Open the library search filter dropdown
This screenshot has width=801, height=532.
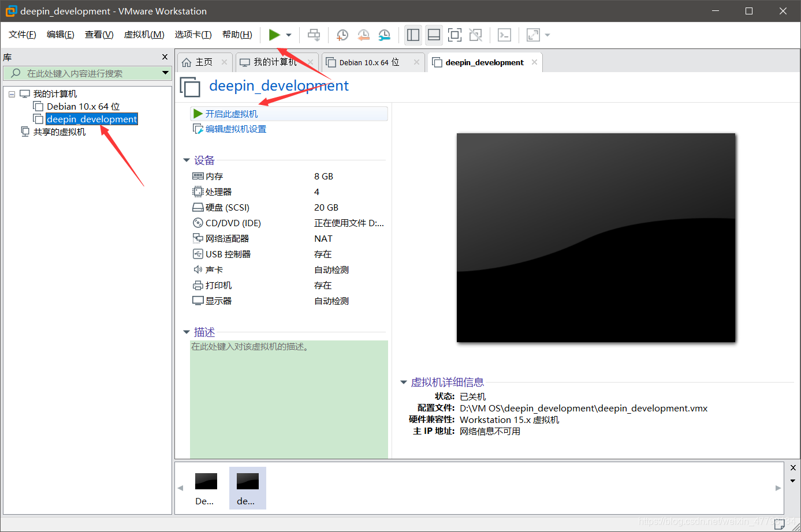click(166, 73)
